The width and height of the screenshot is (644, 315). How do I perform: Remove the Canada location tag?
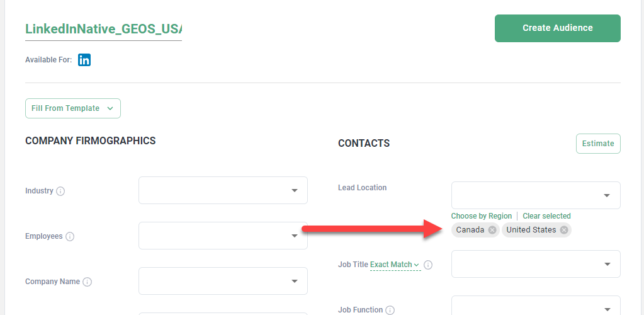coord(492,230)
